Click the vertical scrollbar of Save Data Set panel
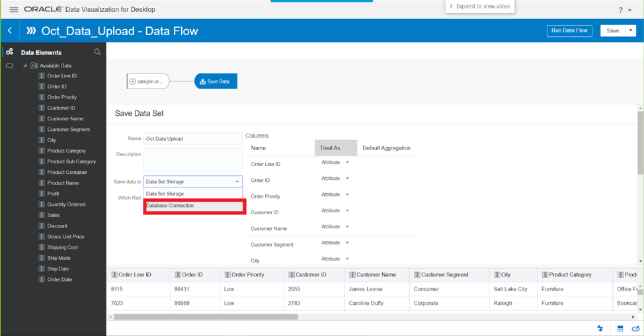Screen dimensions: 644x336 (640, 143)
